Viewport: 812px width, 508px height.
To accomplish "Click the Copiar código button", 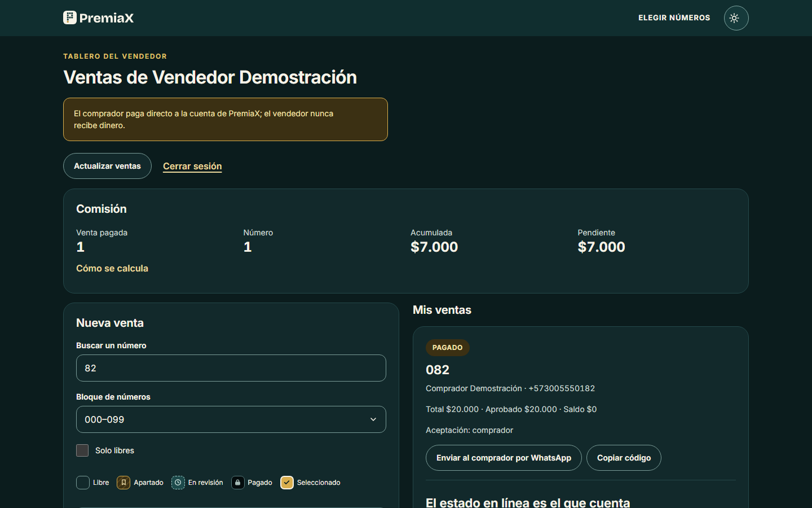I will click(624, 458).
